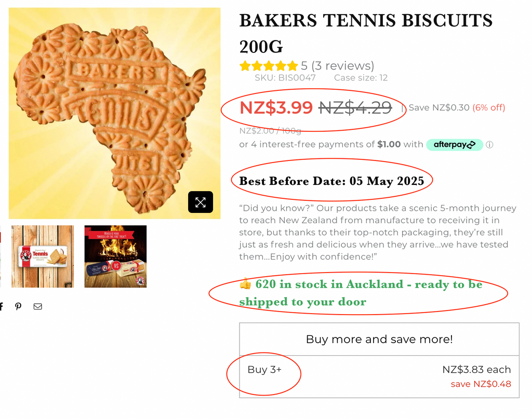Click the NZ$3.99 sale price
The width and height of the screenshot is (532, 419).
(x=276, y=107)
